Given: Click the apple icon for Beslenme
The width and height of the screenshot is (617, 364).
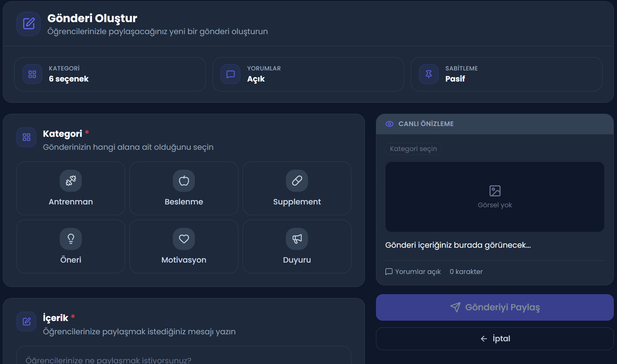Looking at the screenshot, I should click(x=184, y=181).
